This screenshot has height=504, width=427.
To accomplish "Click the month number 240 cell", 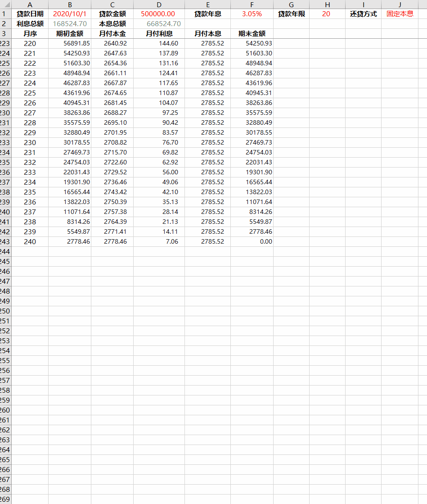I will pos(30,242).
